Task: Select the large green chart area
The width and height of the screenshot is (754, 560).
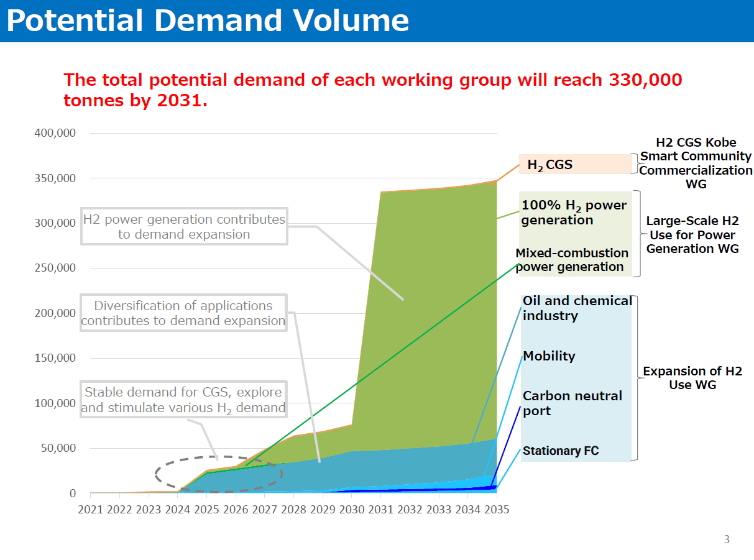Action: point(435,311)
